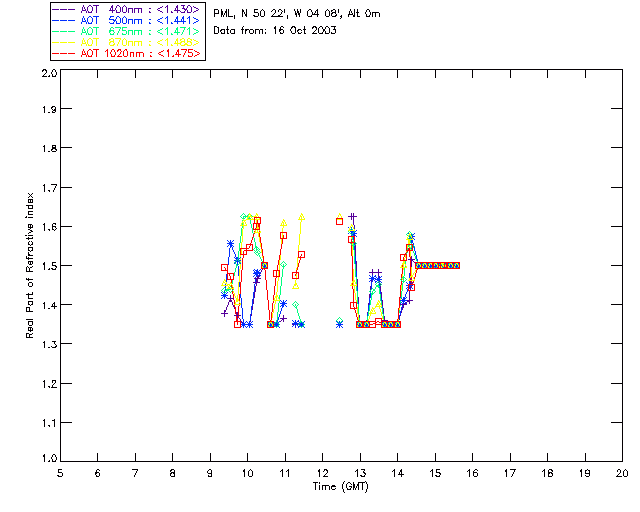640x512 pixels.
Task: Click the x-axis label 13
Action: click(360, 473)
